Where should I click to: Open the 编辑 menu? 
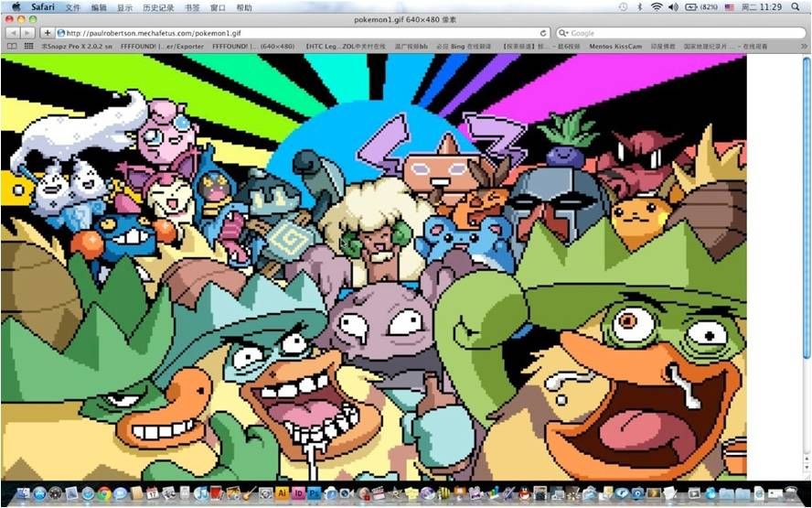(99, 7)
